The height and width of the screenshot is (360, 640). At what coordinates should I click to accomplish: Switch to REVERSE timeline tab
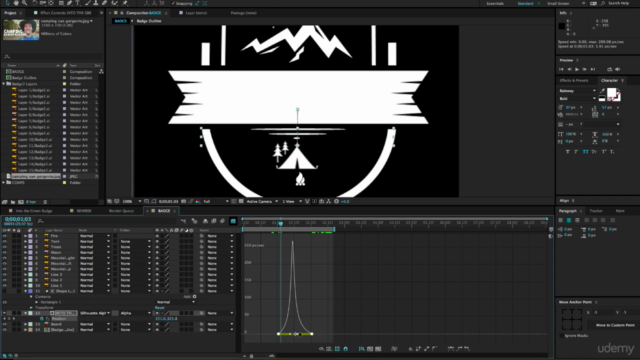pos(84,211)
